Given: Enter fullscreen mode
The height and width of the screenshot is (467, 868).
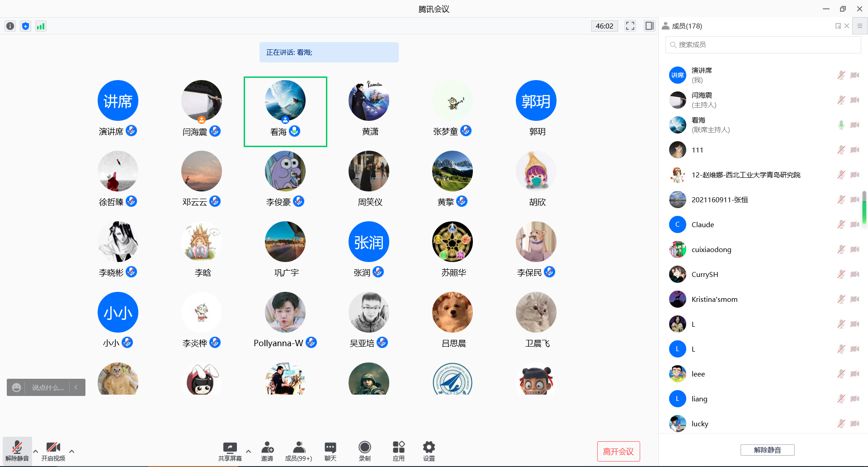Looking at the screenshot, I should [630, 26].
